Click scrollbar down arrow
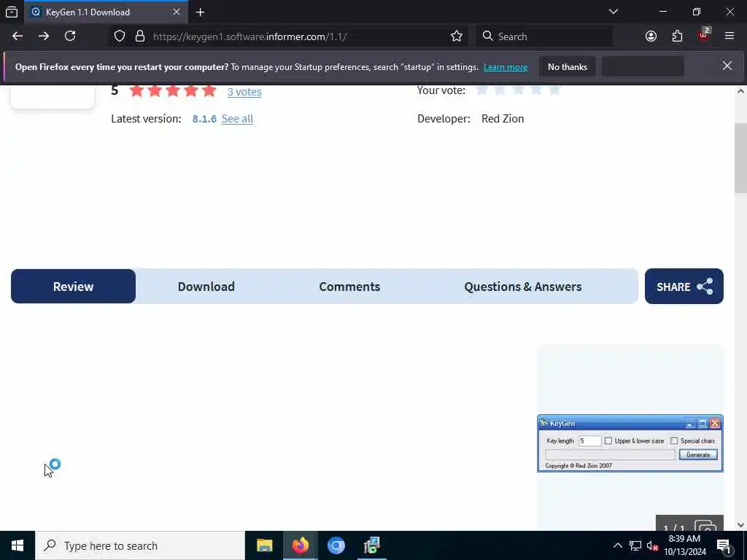Image resolution: width=747 pixels, height=560 pixels. [x=740, y=525]
